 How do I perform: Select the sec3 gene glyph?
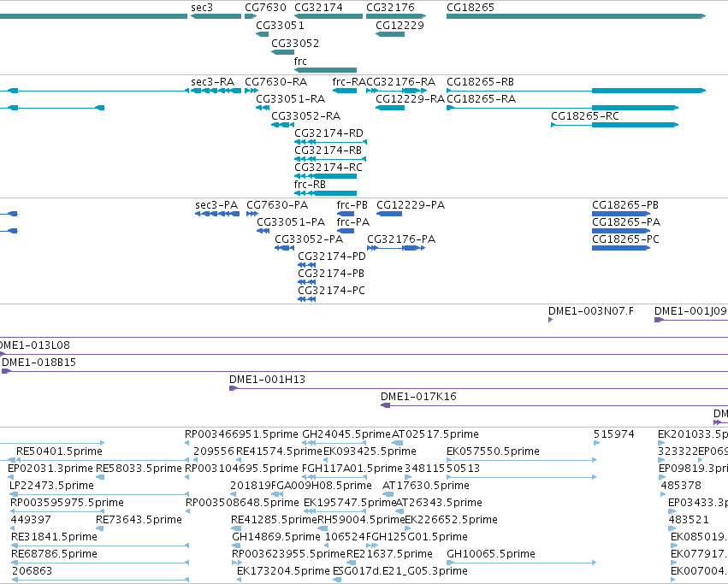tap(216, 16)
